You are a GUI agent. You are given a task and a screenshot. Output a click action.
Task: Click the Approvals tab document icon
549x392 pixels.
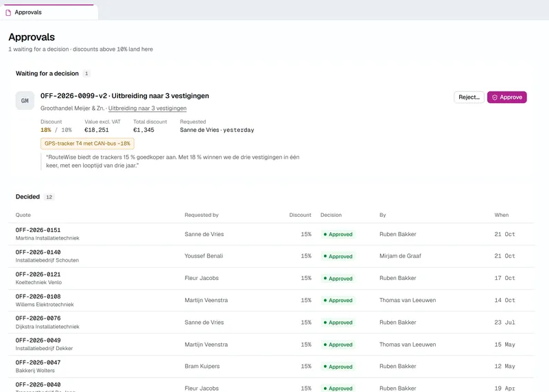(8, 12)
